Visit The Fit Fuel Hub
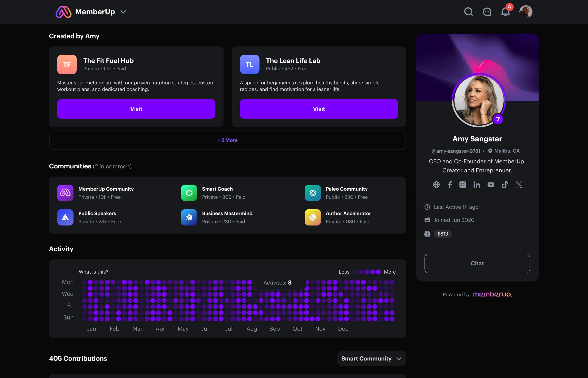 coord(136,109)
